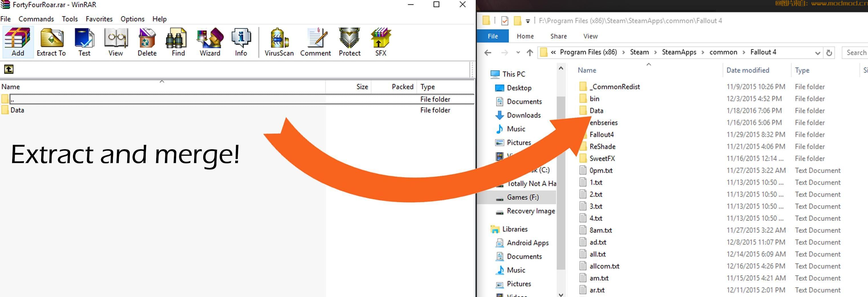Click the Explorer Forward arrow
This screenshot has height=297, width=868.
505,52
